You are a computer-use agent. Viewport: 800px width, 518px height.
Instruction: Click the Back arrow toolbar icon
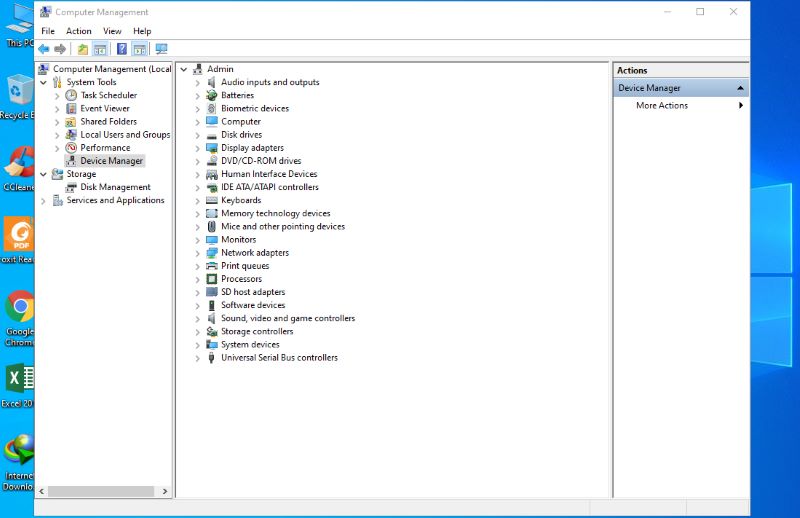(x=44, y=49)
